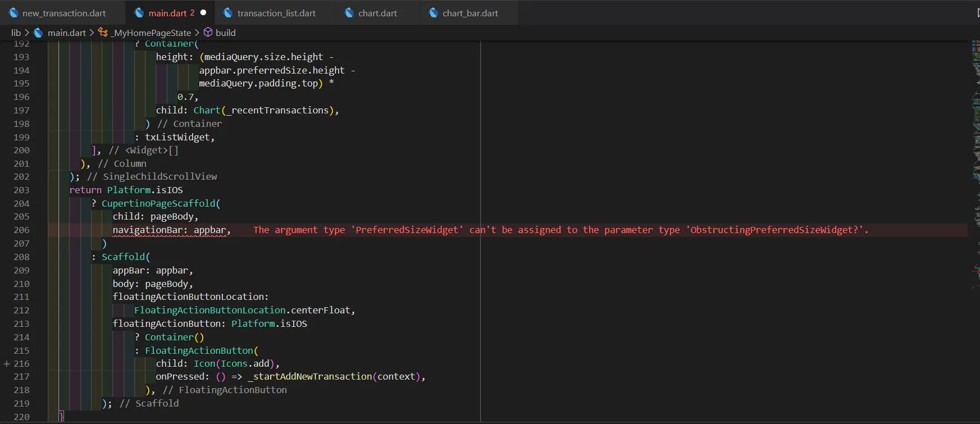
Task: Click the Dart icon on new_transaction.dart tab
Action: coord(13,12)
